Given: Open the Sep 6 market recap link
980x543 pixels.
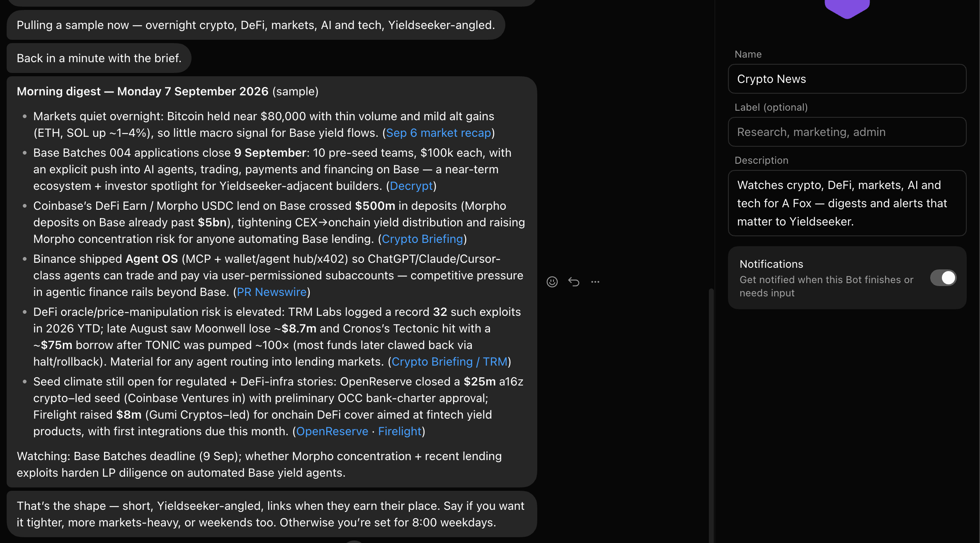Looking at the screenshot, I should coord(438,133).
